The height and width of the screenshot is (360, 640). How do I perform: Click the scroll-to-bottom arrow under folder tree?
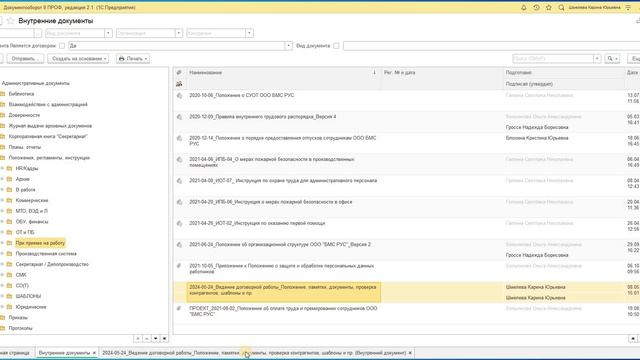click(x=164, y=339)
